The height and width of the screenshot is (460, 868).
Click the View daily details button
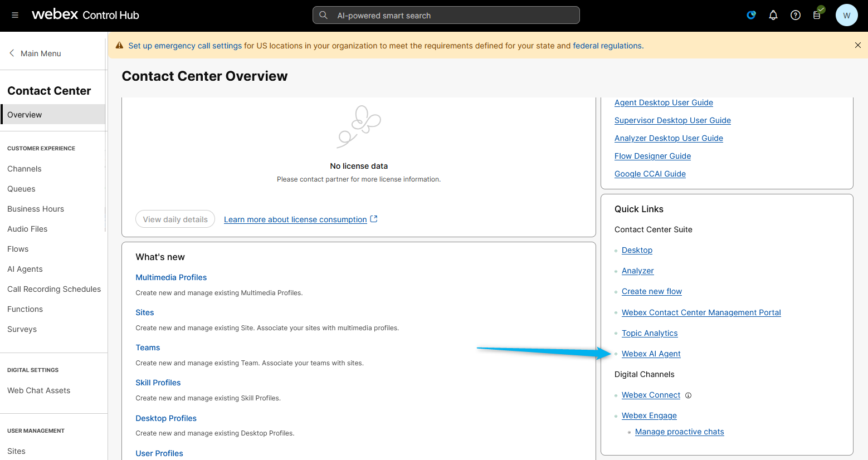pyautogui.click(x=175, y=219)
